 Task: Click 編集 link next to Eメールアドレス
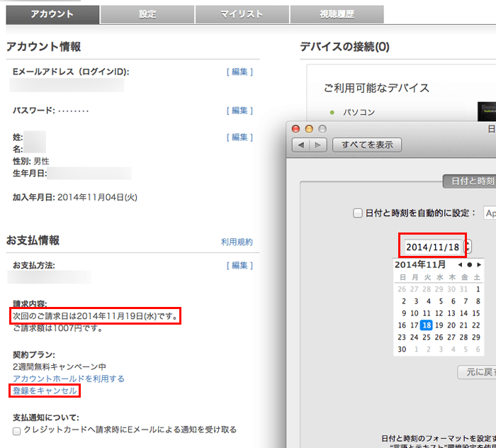point(239,72)
